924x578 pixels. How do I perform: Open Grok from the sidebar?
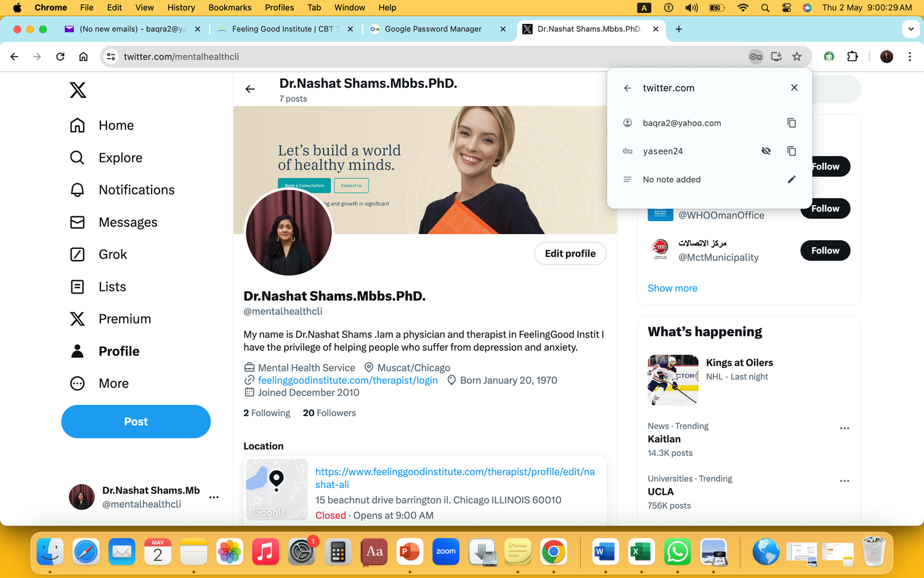coord(99,254)
